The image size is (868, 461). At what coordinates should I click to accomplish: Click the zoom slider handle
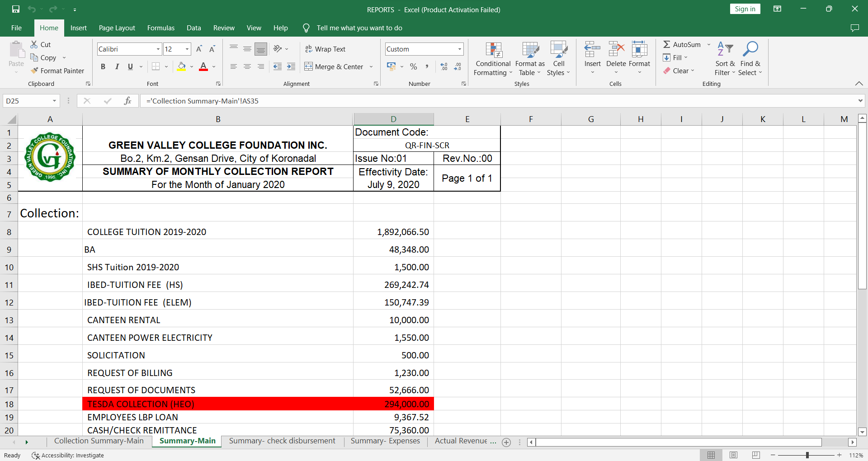[x=807, y=455]
